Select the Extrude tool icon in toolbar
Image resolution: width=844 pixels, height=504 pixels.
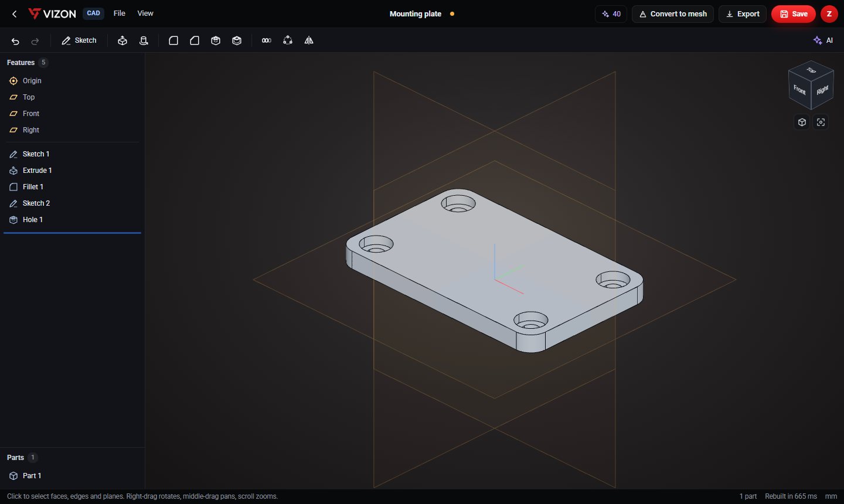[122, 40]
